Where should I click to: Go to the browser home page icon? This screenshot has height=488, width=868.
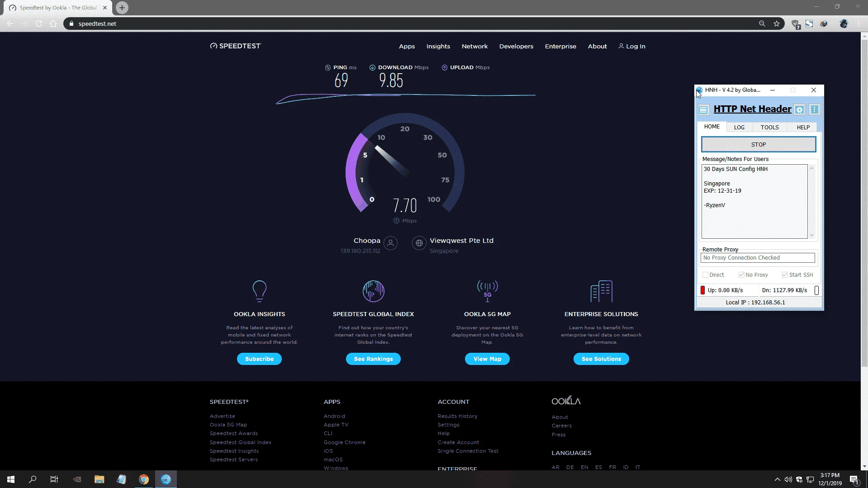(53, 24)
